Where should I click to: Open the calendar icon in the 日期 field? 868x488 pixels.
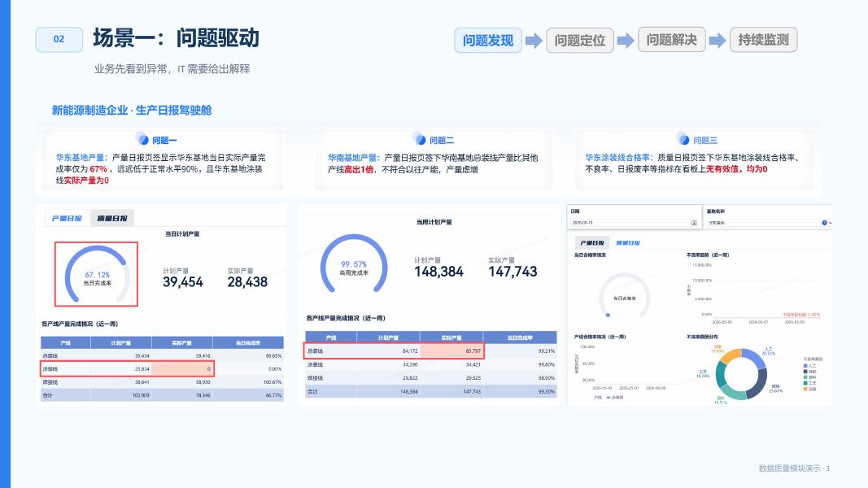694,222
